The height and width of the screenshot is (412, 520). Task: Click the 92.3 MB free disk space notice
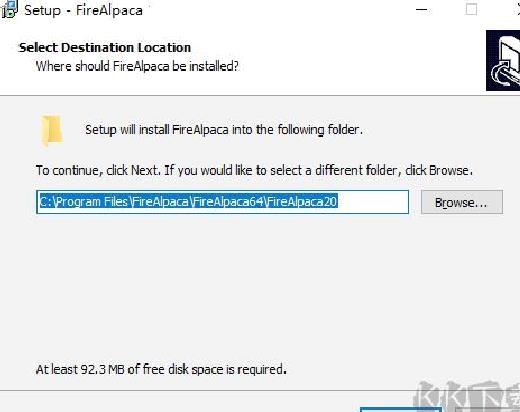pyautogui.click(x=161, y=369)
